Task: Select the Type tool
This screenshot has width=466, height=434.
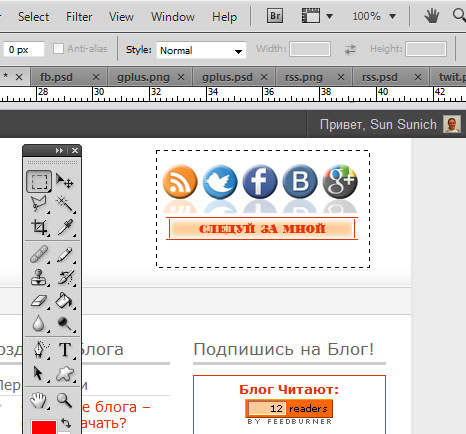Action: pos(65,350)
